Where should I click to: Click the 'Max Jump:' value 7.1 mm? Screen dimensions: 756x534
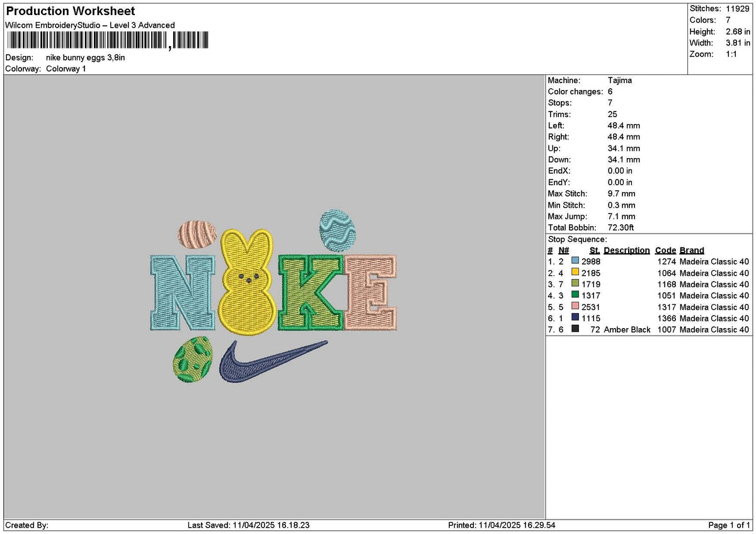pos(622,216)
